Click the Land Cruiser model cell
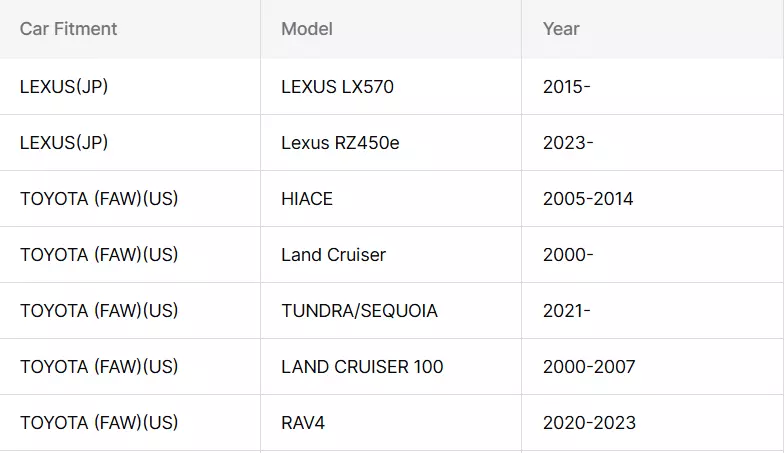Image resolution: width=784 pixels, height=453 pixels. (x=391, y=254)
